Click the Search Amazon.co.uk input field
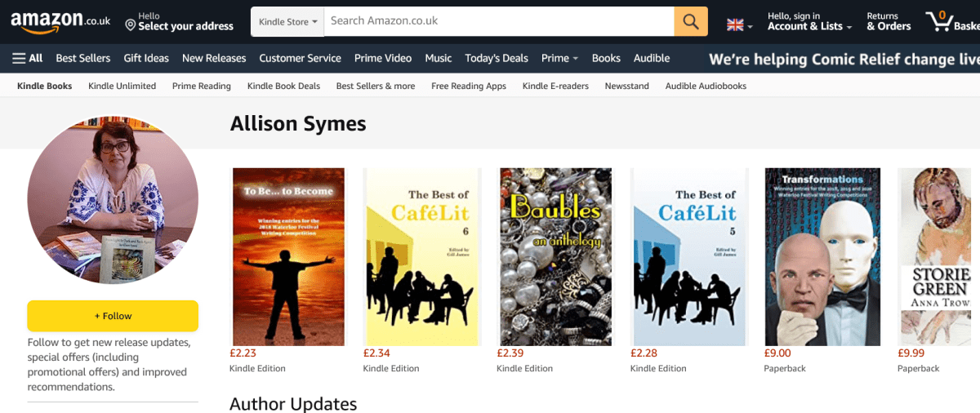The width and height of the screenshot is (980, 413). (x=498, y=21)
